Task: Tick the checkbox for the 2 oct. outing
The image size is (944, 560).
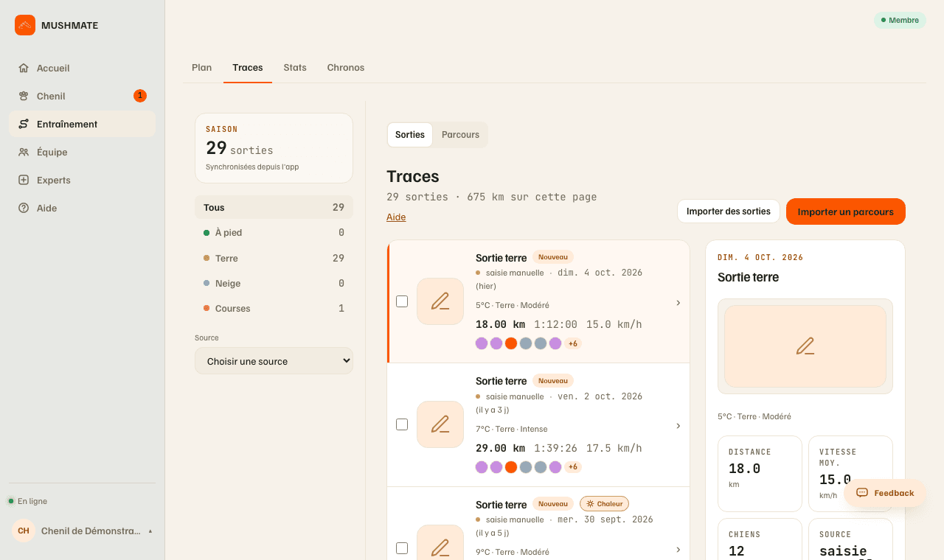Action: 402,424
